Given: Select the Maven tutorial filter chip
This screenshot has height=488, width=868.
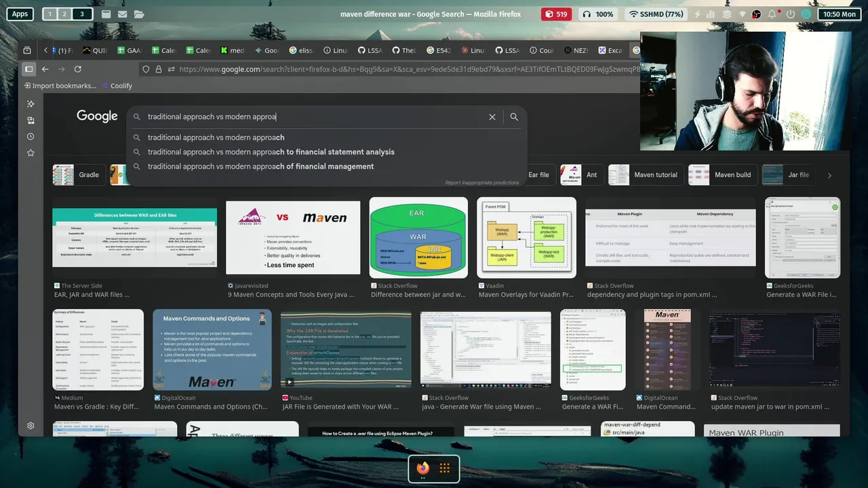Looking at the screenshot, I should click(646, 175).
